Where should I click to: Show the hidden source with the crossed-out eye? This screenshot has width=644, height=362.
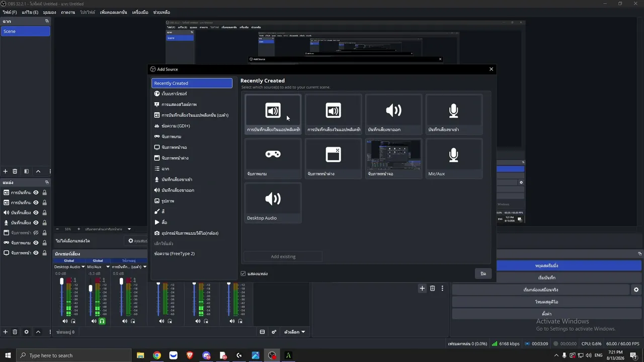tap(36, 233)
